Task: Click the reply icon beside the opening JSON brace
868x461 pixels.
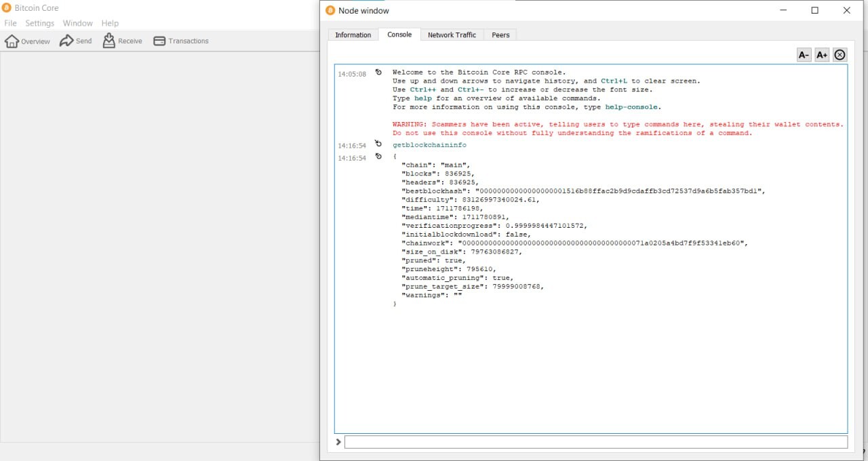Action: pyautogui.click(x=378, y=157)
